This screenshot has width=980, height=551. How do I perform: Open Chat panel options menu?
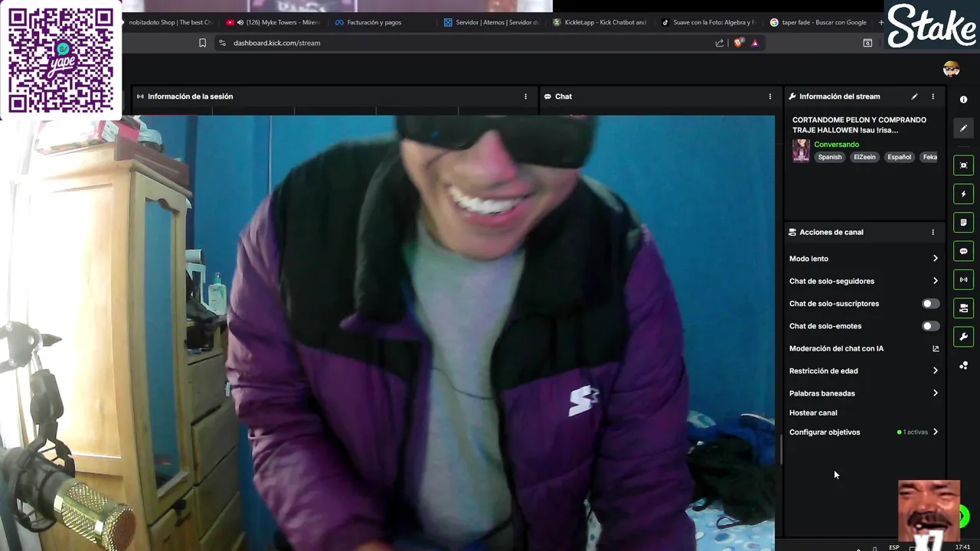tap(770, 96)
